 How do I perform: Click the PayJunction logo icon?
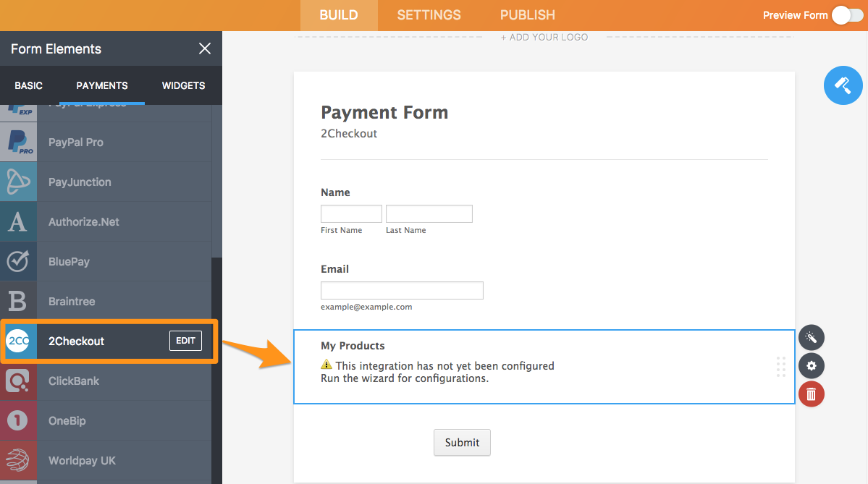click(18, 182)
